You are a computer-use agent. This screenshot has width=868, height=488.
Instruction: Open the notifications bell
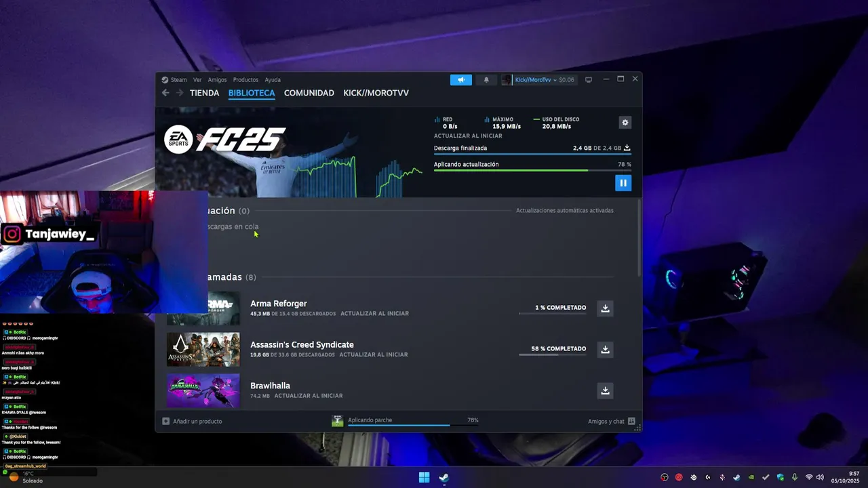486,79
